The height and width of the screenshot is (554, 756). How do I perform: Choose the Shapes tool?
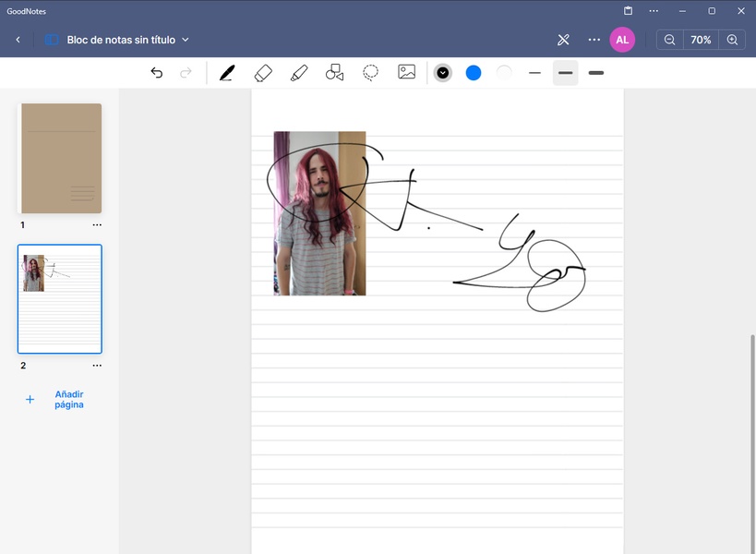coord(334,73)
